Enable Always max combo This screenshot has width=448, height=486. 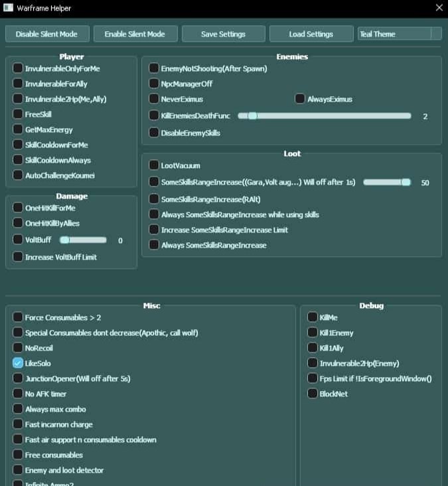[x=18, y=409]
